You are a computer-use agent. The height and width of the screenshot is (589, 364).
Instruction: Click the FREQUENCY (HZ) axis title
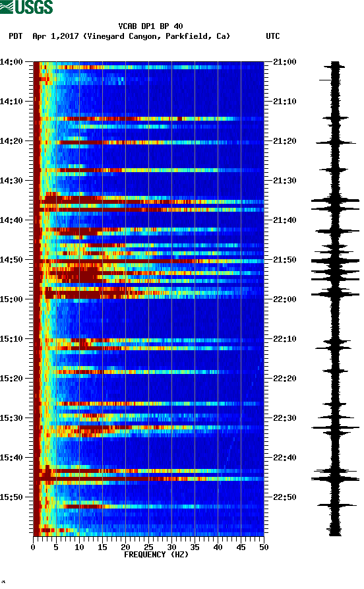156,555
